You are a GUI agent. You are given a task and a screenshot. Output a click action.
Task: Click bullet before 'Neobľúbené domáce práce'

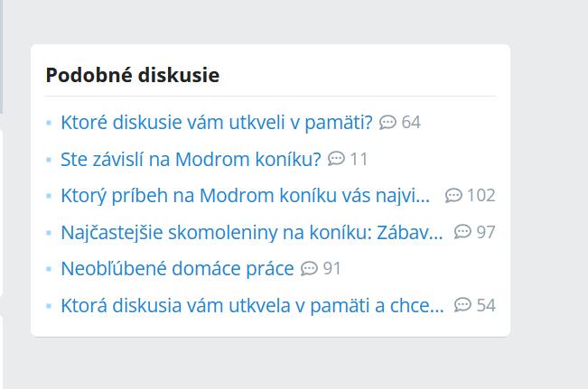pos(49,269)
